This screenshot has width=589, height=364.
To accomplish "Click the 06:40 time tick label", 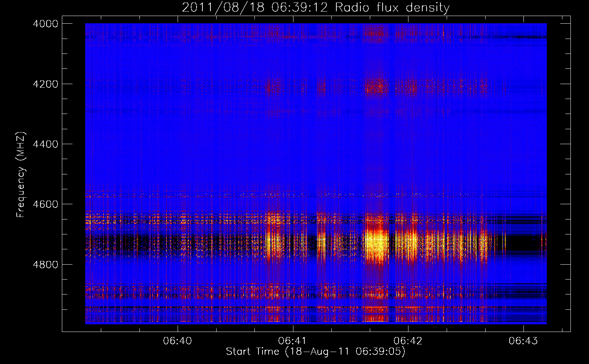I will pyautogui.click(x=178, y=341).
